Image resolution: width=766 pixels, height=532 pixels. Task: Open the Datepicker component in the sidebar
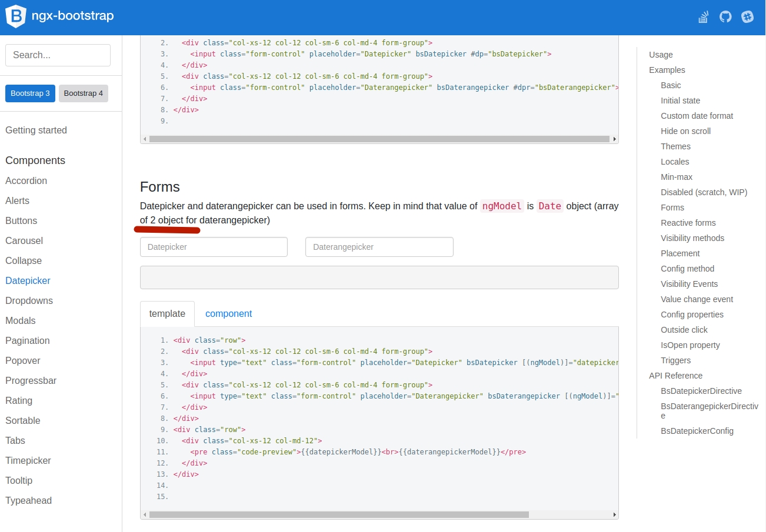point(28,280)
